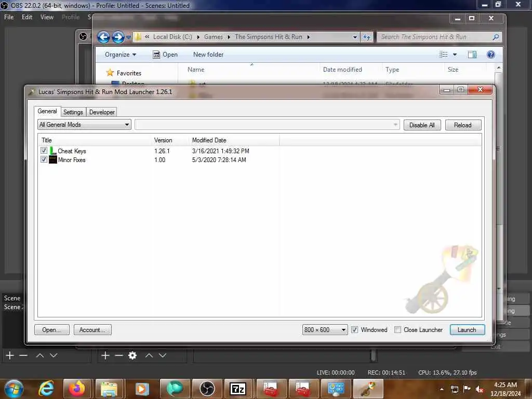Refresh the Explorer address bar
The image size is (532, 399).
pyautogui.click(x=367, y=37)
